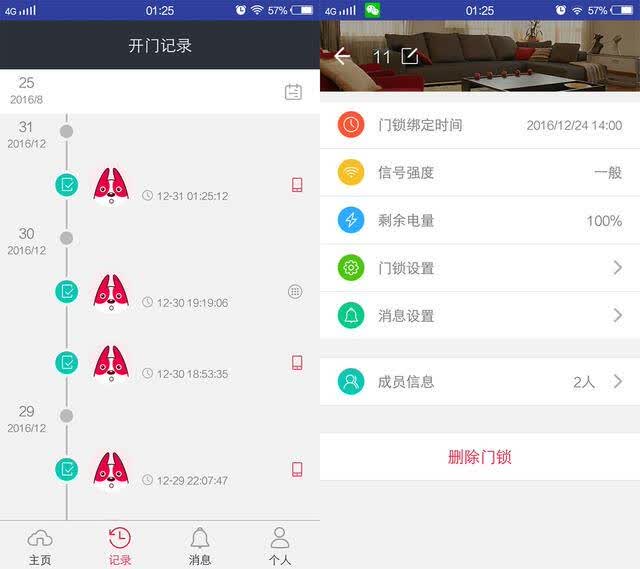
Task: Expand 消息设置 chevron arrow
Action: click(x=618, y=315)
